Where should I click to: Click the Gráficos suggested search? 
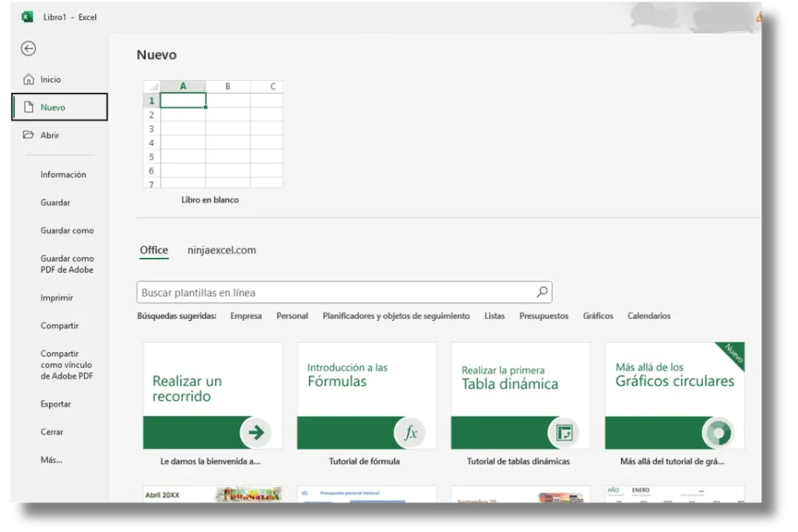coord(598,315)
